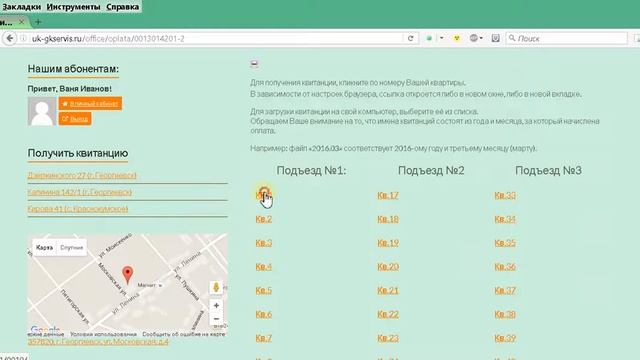Open Условия использования map link
The image size is (640, 360).
[x=103, y=334]
